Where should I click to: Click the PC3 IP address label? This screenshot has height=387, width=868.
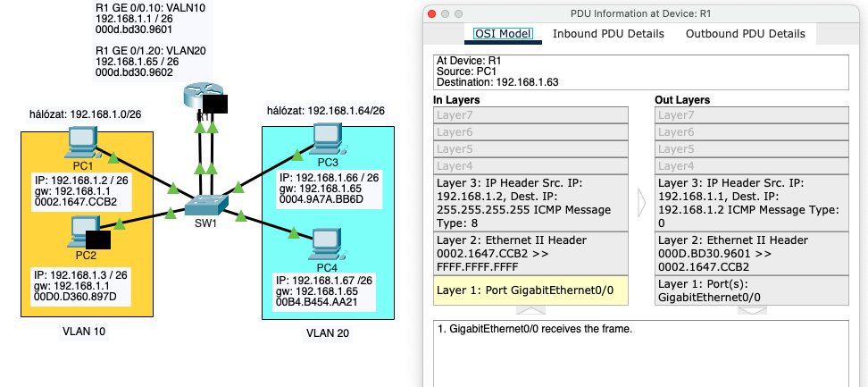coord(330,189)
